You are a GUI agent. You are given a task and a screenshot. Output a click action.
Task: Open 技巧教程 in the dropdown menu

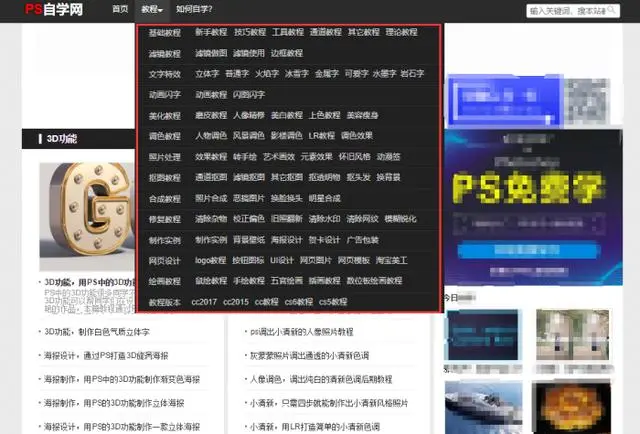click(x=250, y=32)
